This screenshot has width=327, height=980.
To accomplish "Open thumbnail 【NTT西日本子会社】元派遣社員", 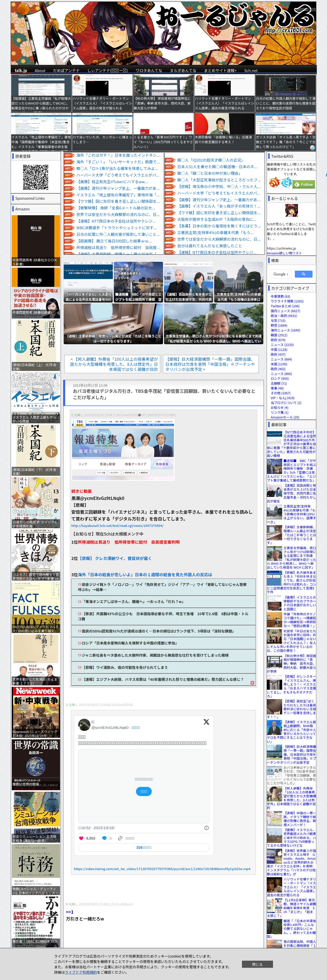I will tap(88, 282).
